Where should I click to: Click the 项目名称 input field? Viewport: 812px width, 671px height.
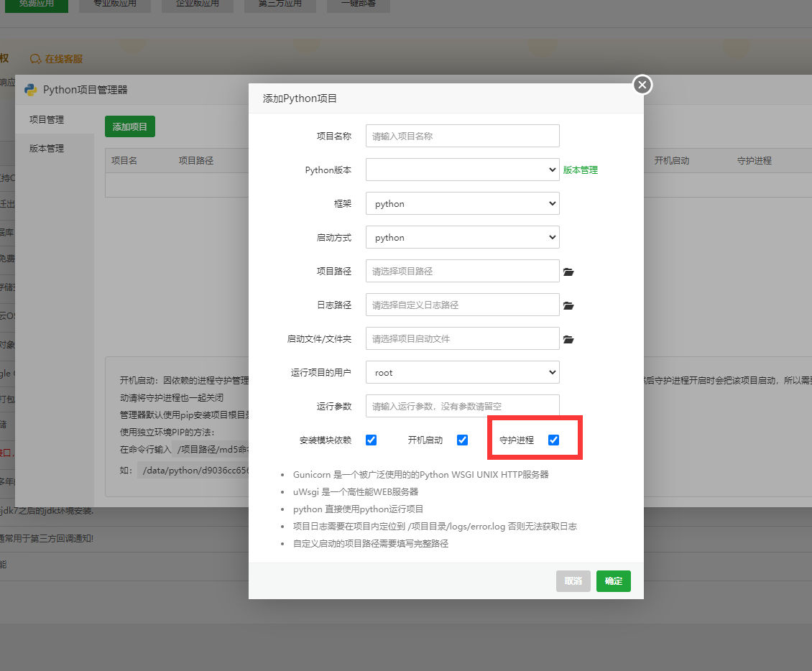[462, 135]
